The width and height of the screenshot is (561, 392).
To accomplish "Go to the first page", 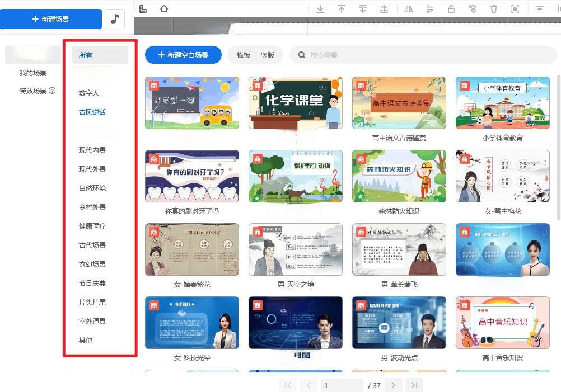I will coord(288,385).
